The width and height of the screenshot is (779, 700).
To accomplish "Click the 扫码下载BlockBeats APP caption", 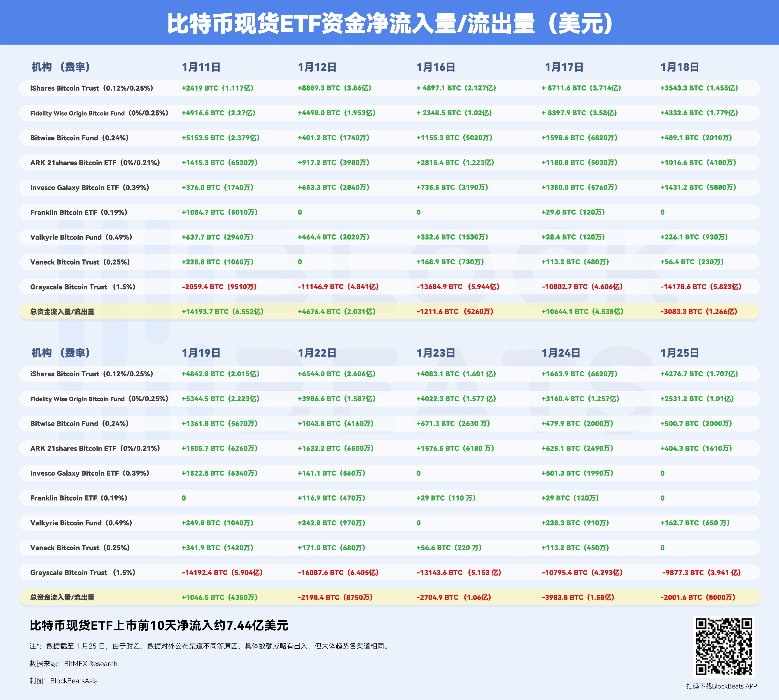I will pos(721,686).
